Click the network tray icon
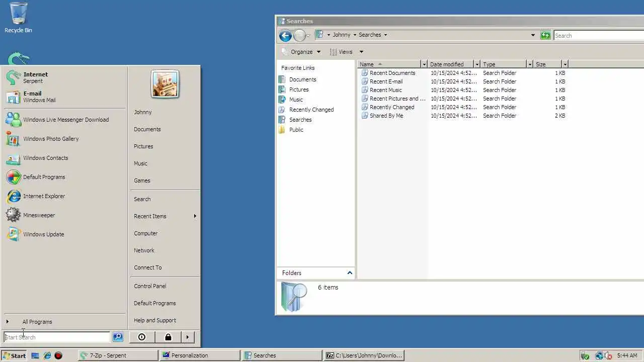The image size is (644, 362). coord(599,355)
